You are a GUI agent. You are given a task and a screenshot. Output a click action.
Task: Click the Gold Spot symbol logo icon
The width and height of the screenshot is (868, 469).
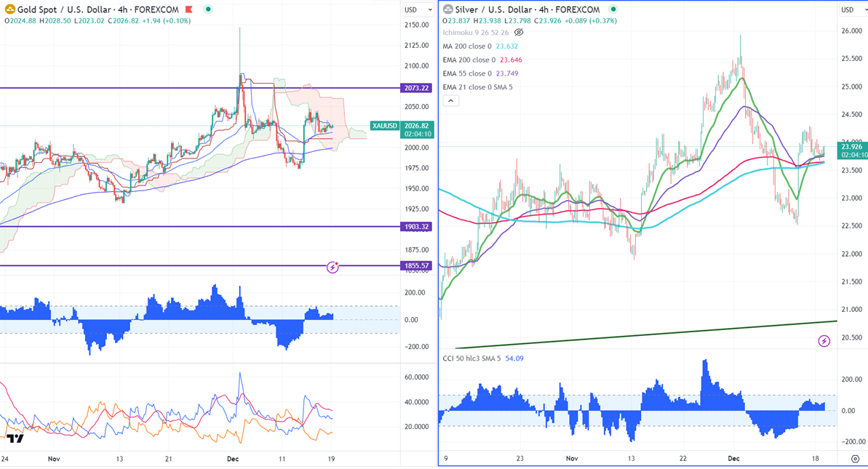pos(9,9)
